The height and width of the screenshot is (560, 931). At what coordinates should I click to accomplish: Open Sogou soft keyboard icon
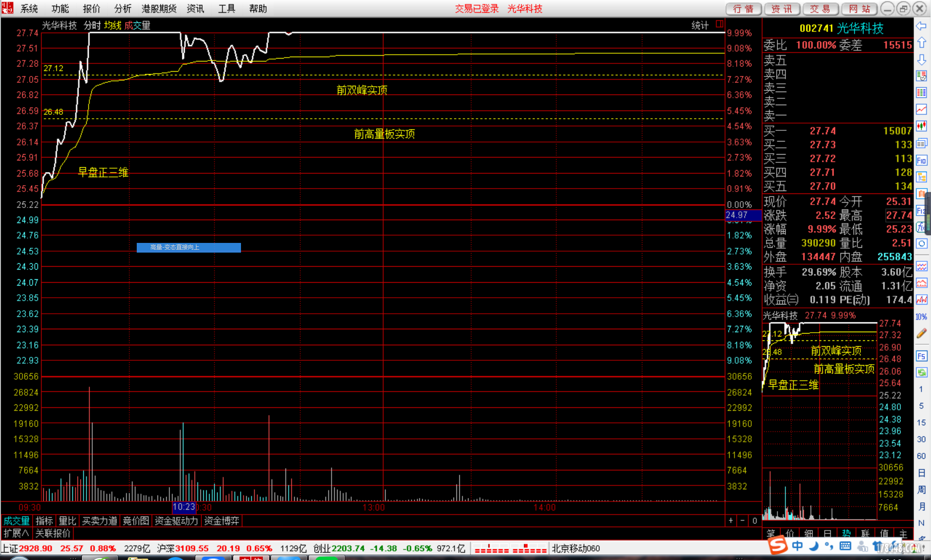point(845,546)
